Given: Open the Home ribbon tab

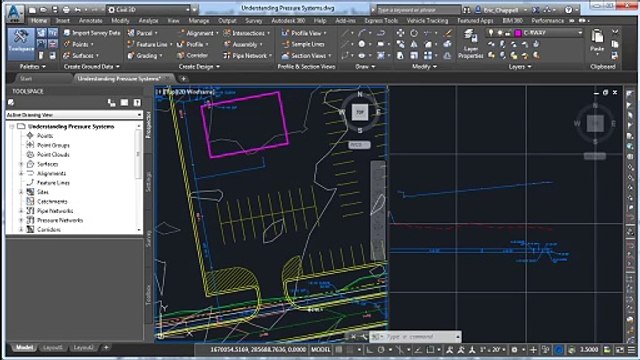Looking at the screenshot, I should 39,20.
